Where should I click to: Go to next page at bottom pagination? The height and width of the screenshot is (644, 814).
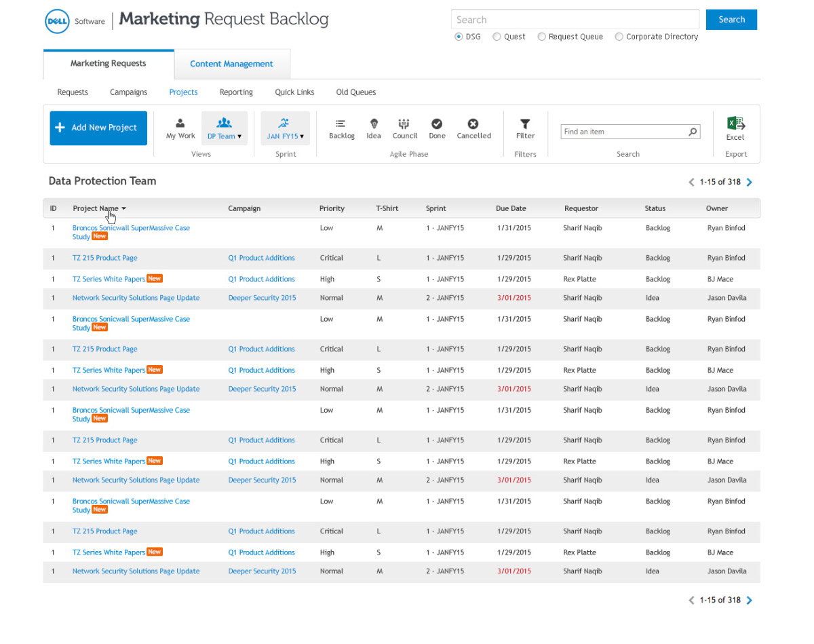click(750, 600)
